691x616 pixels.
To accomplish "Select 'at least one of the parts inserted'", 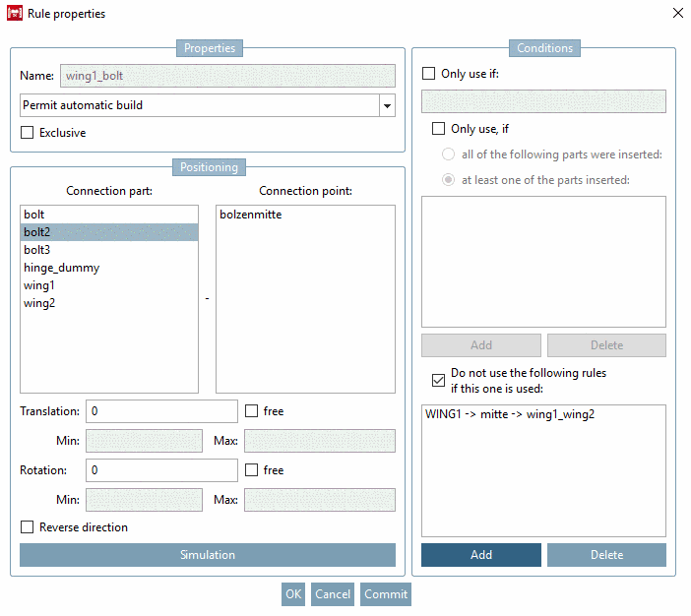I will pos(449,180).
